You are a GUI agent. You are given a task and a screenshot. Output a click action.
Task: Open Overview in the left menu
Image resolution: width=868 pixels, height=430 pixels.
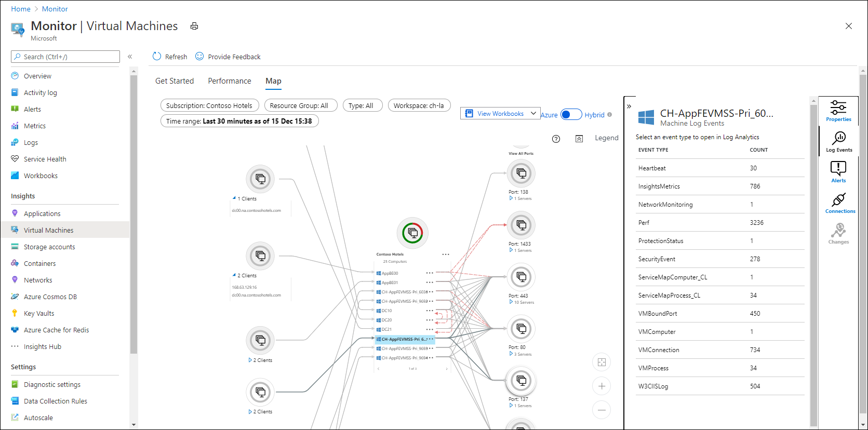(x=37, y=76)
